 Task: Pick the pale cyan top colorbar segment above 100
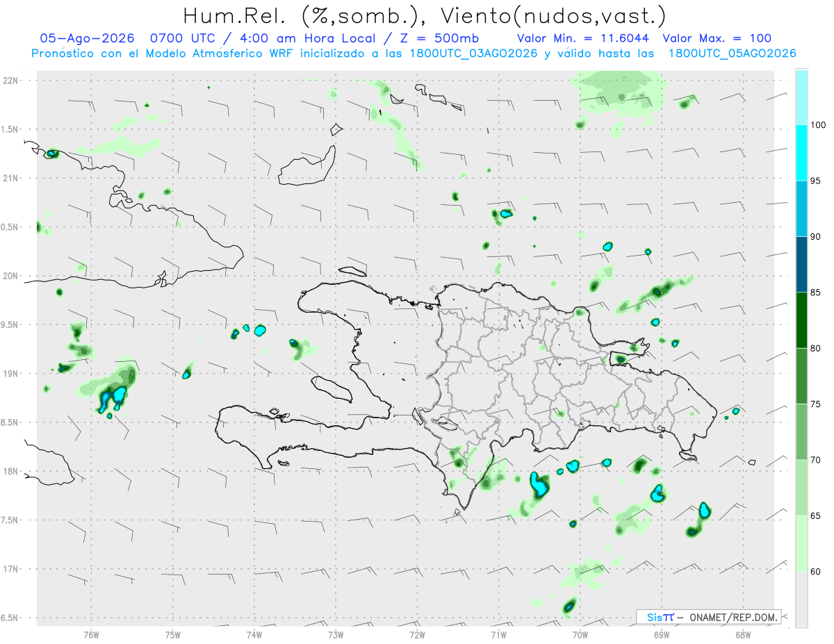801,97
